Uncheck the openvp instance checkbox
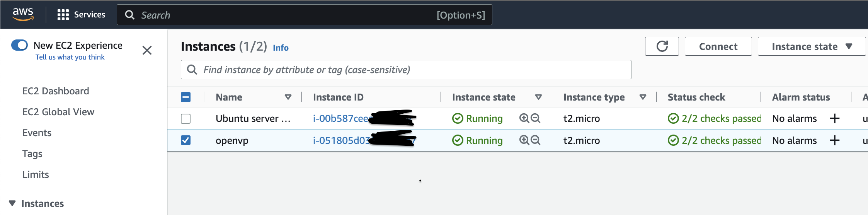 tap(186, 140)
